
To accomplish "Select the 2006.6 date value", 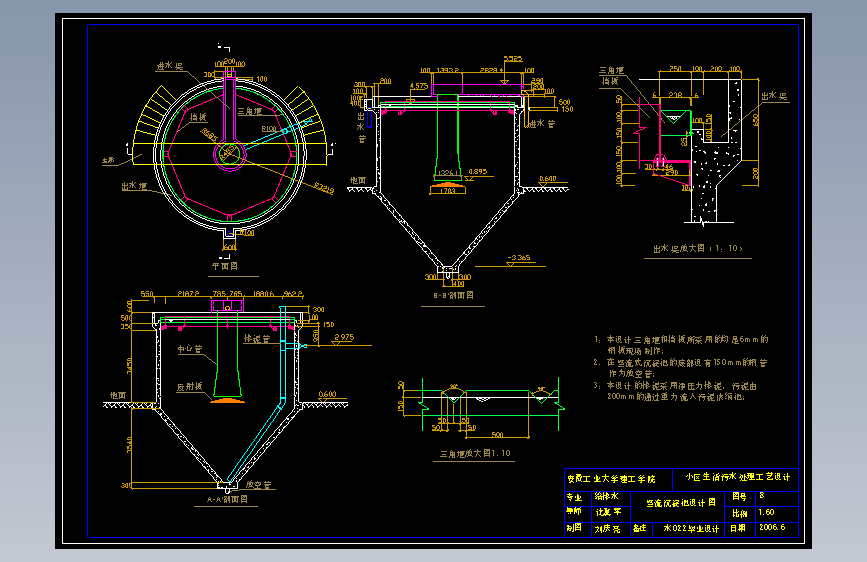I will click(x=772, y=527).
